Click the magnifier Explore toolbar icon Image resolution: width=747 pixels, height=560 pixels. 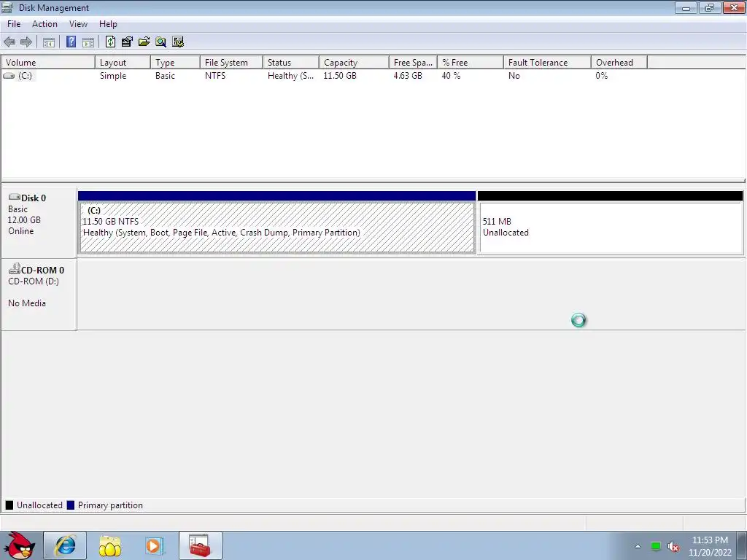(161, 42)
